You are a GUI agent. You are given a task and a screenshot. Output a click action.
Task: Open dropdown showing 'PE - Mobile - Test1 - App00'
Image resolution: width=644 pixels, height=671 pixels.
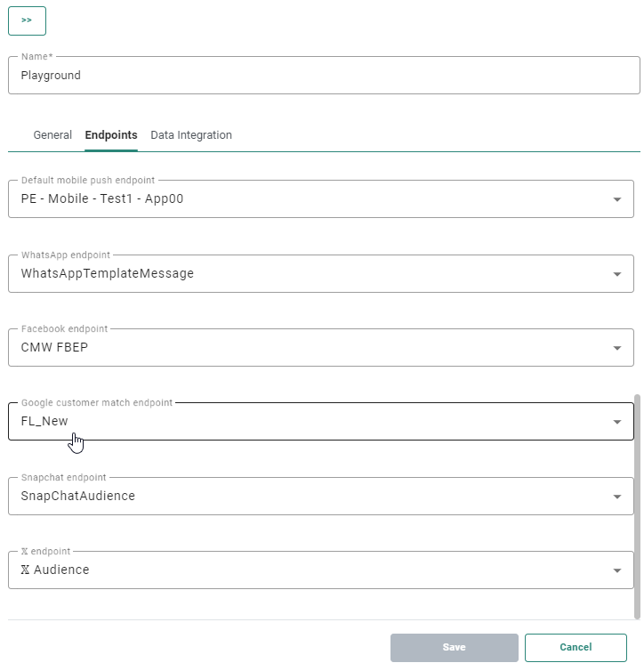point(302,199)
